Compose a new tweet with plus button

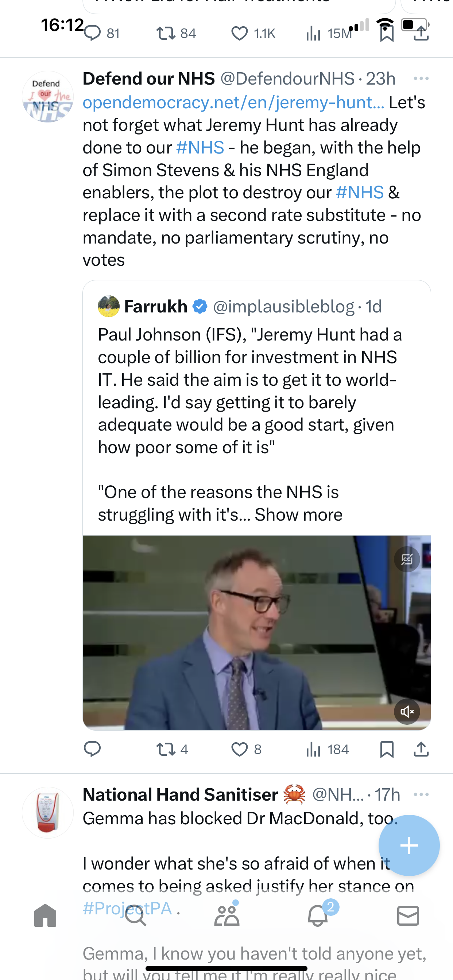click(409, 845)
